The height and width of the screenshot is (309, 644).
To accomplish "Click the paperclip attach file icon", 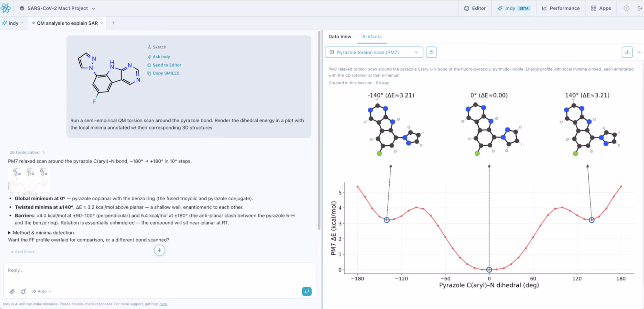I will 12,291.
